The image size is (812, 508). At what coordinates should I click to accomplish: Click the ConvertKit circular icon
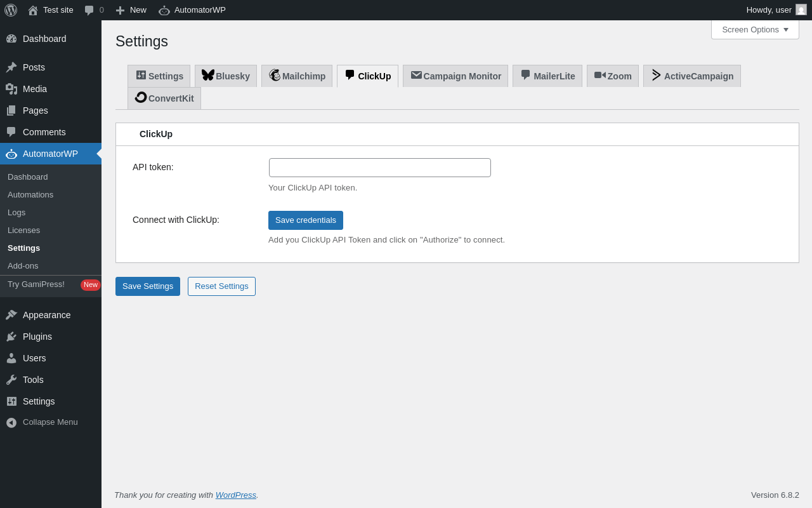pyautogui.click(x=141, y=97)
